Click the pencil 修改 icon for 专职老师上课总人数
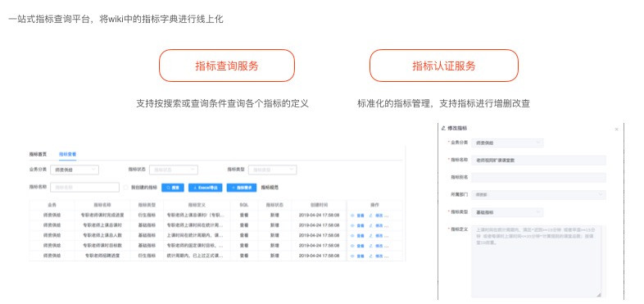The height and width of the screenshot is (304, 644). (371, 236)
